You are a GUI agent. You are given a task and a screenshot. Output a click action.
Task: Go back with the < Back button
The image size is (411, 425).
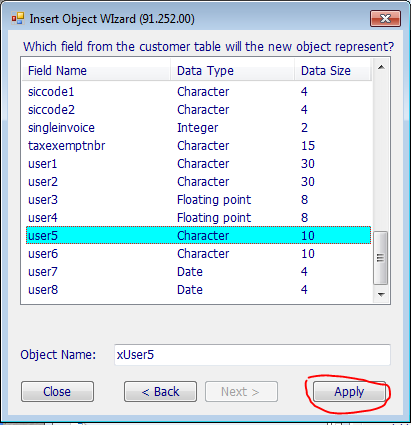(160, 392)
